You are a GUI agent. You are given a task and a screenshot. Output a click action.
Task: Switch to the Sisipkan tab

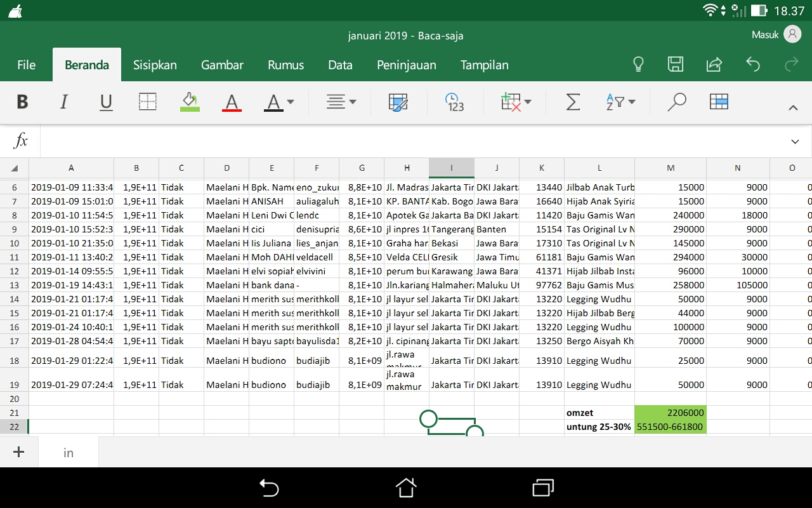(155, 65)
